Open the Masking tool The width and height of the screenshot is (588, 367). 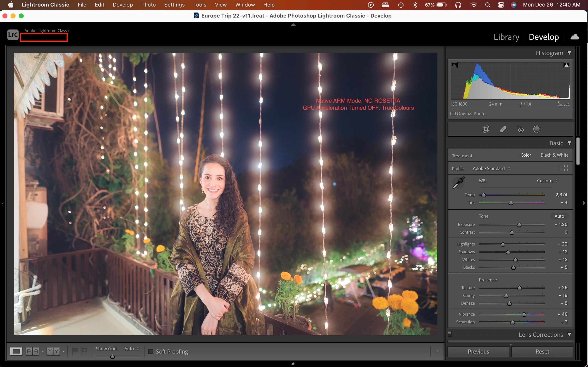[537, 129]
